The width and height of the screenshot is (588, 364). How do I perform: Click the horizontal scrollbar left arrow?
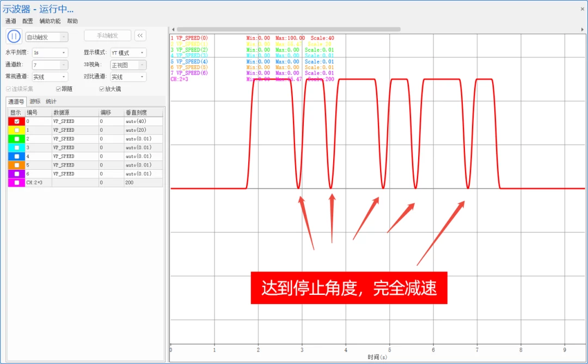coord(173,29)
